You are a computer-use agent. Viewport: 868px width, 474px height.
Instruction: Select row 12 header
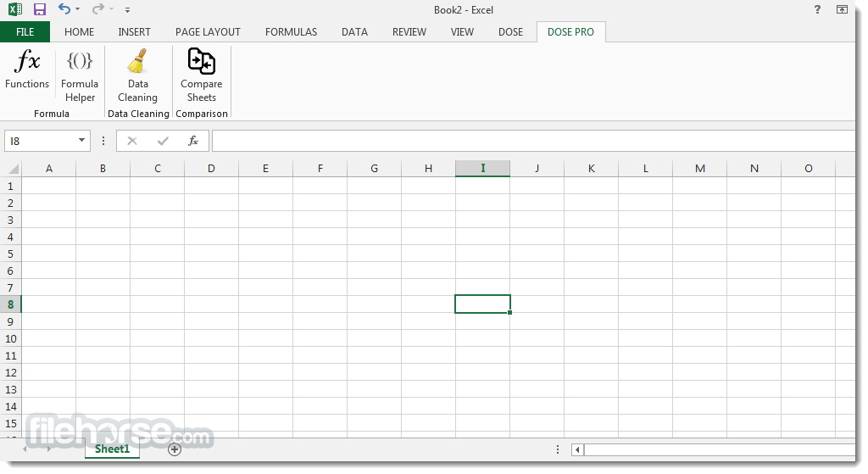pos(10,372)
